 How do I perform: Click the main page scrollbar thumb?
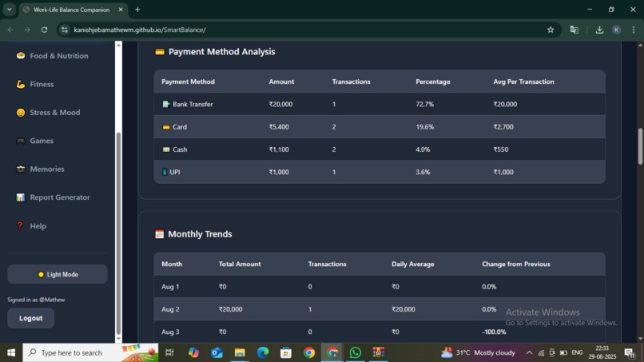click(x=640, y=147)
